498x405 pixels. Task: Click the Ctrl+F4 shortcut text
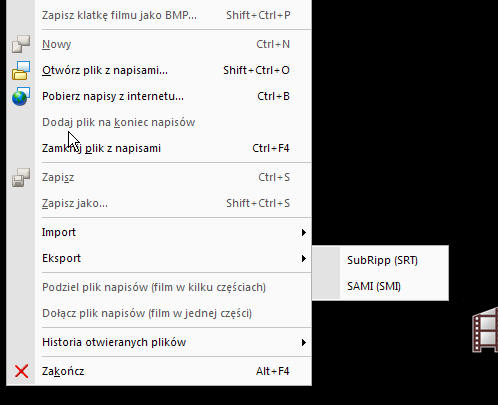271,148
